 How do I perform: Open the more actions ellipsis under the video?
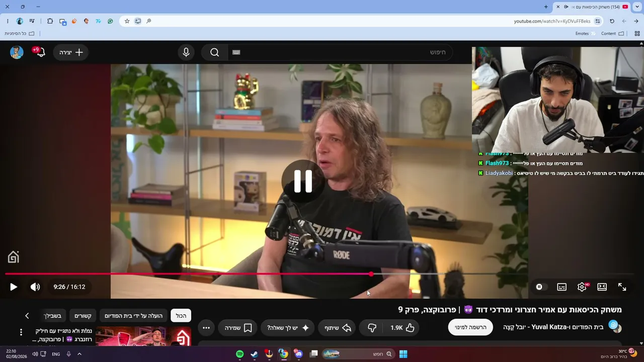tap(206, 328)
